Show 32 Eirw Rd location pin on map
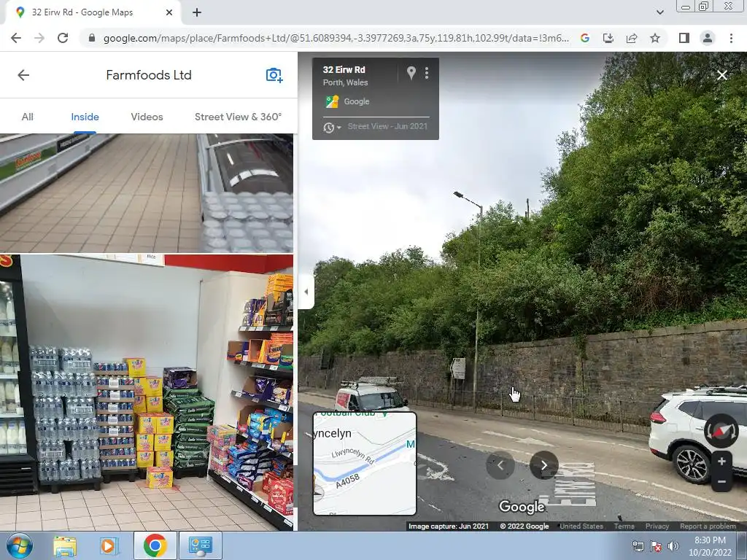 (411, 73)
